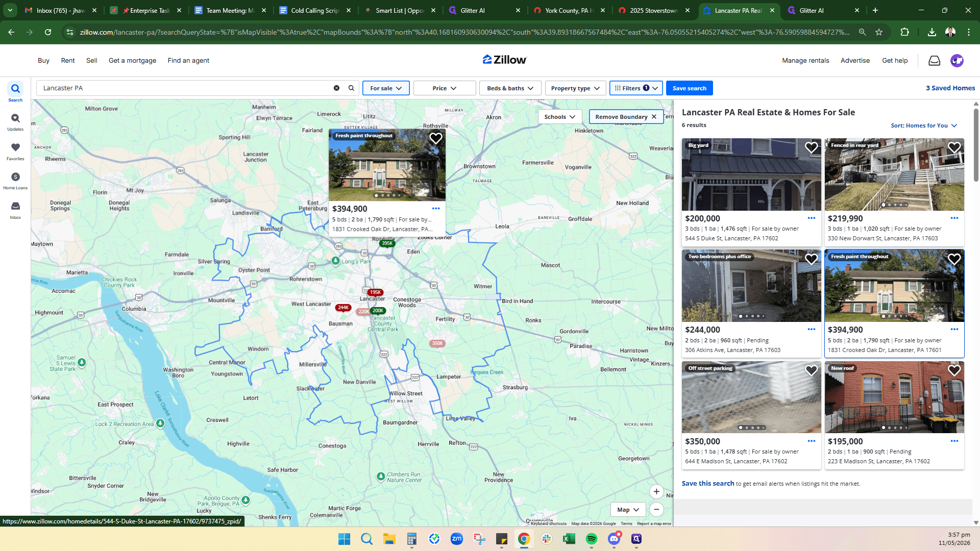
Task: Open the Chrome extensions puzzle icon
Action: pyautogui.click(x=904, y=32)
